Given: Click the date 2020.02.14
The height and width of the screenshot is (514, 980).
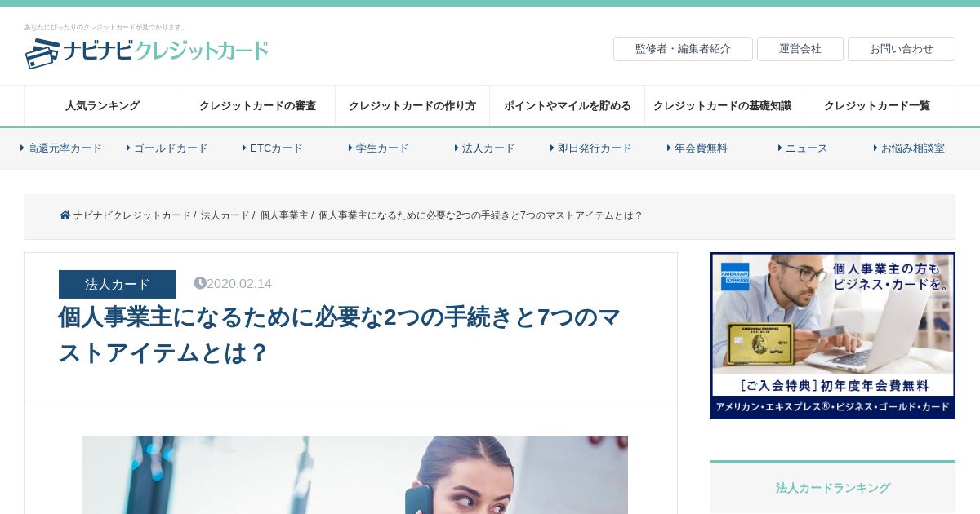Looking at the screenshot, I should pos(238,283).
